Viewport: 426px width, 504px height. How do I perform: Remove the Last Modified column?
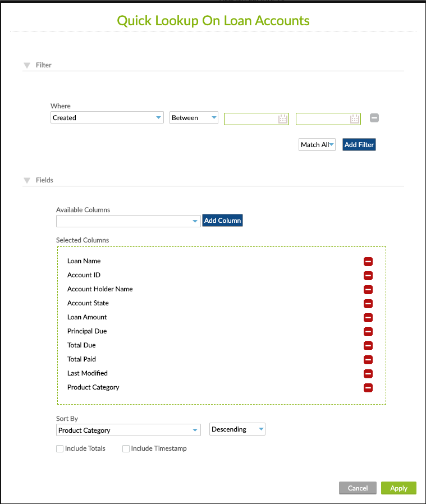(368, 374)
